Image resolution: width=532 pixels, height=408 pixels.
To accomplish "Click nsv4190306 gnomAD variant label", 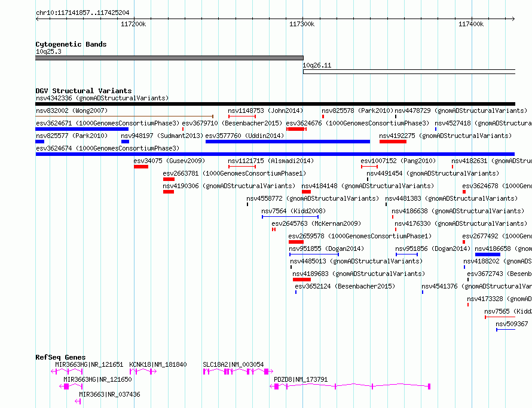I will point(229,186).
